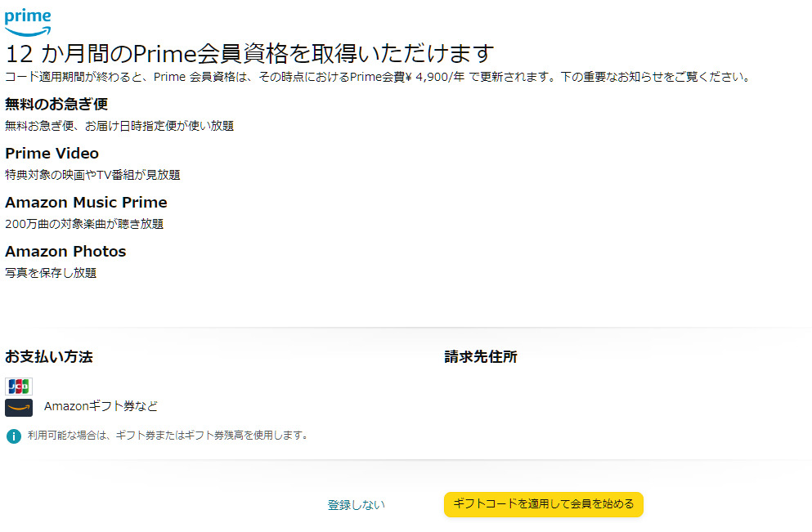Click the 12 か月間のPrime会員資格 headline
812x532 pixels.
coord(249,54)
